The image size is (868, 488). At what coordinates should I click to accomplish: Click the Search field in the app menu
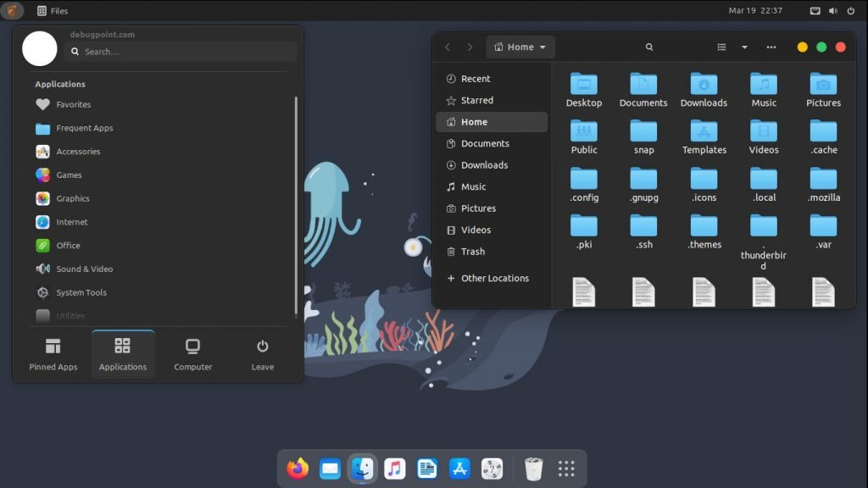tap(178, 52)
